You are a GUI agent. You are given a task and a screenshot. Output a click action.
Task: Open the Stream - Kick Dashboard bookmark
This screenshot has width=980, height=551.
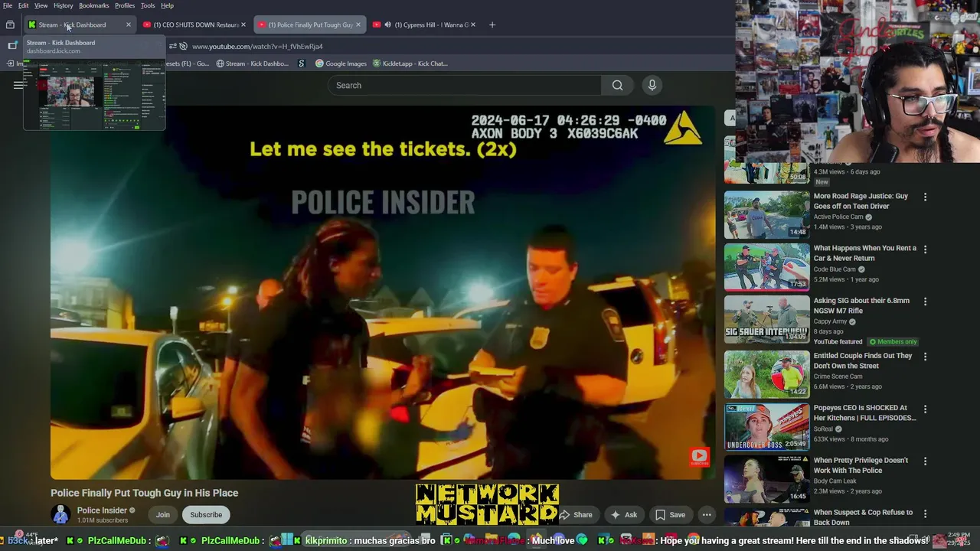click(x=252, y=64)
